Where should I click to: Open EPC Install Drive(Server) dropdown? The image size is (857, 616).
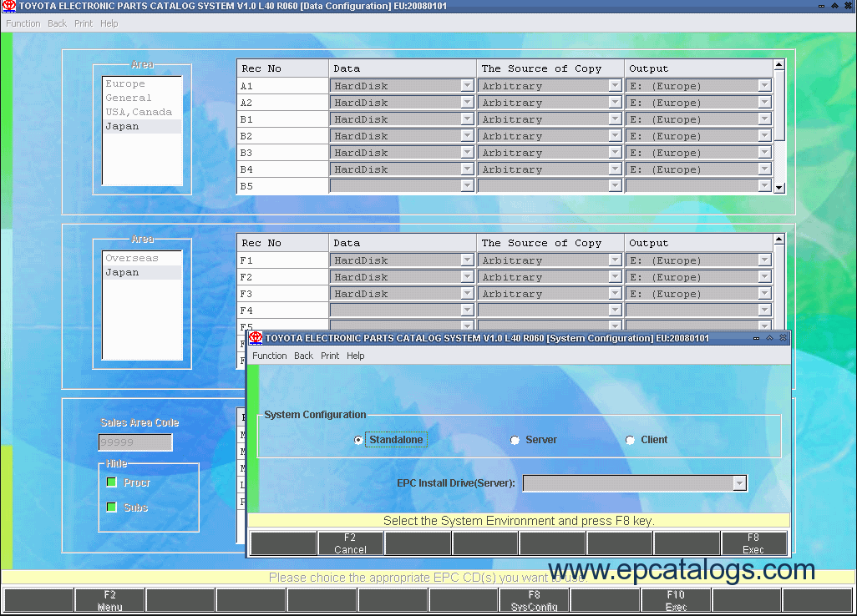click(739, 483)
